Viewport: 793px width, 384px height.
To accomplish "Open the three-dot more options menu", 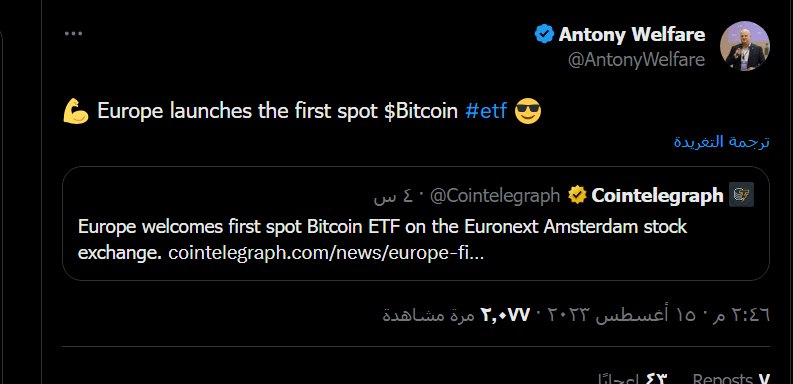I will tap(73, 34).
